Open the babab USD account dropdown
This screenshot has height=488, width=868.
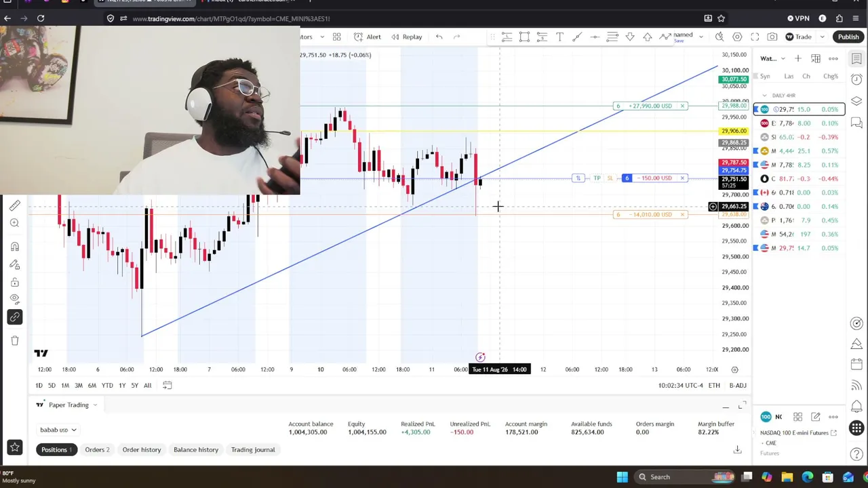point(58,430)
